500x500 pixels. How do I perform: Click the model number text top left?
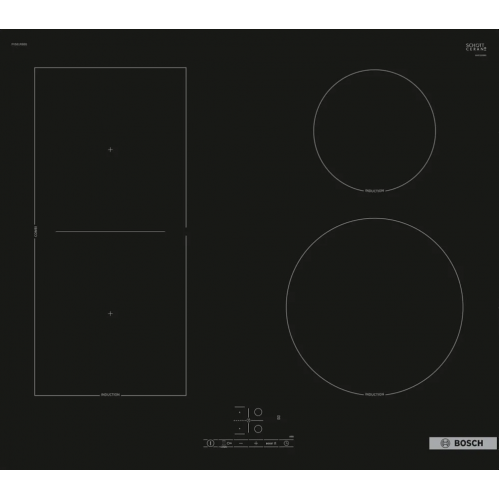pos(19,44)
